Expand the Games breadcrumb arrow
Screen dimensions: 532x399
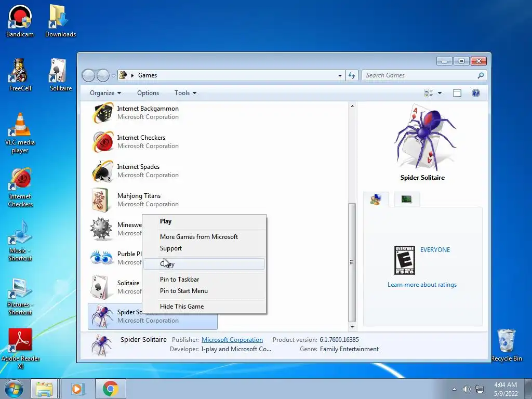132,75
